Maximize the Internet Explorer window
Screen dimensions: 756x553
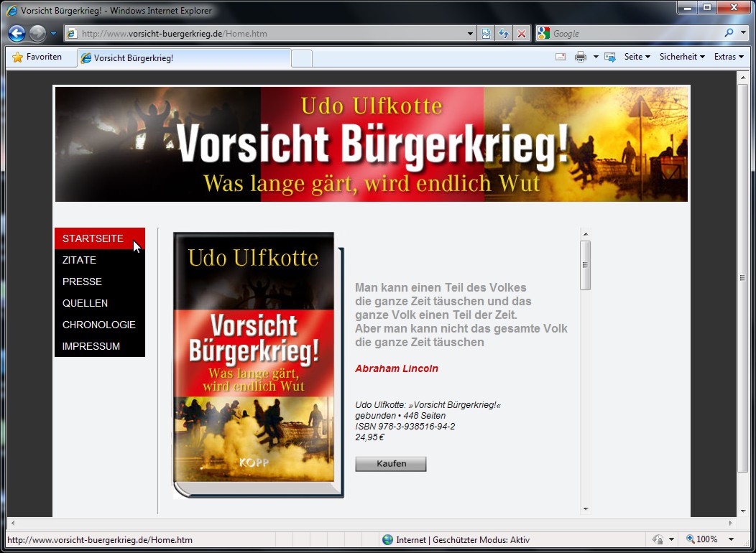click(707, 7)
